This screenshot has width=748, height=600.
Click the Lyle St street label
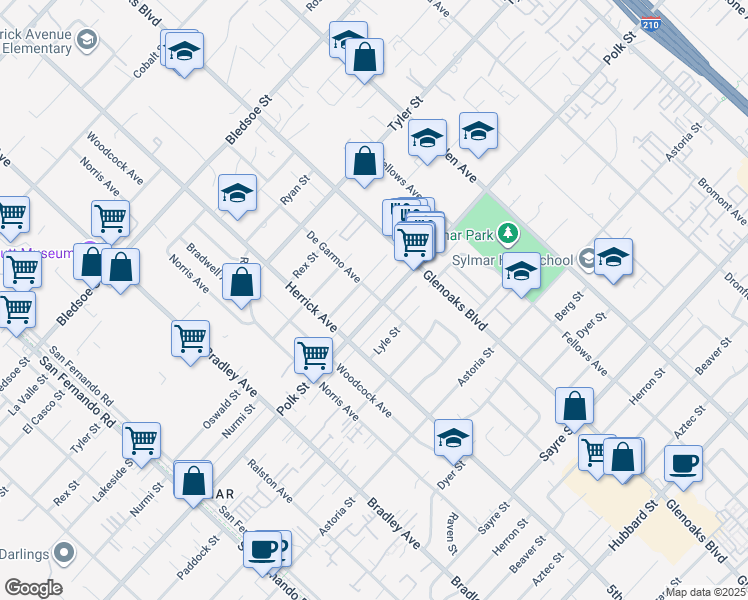(387, 341)
